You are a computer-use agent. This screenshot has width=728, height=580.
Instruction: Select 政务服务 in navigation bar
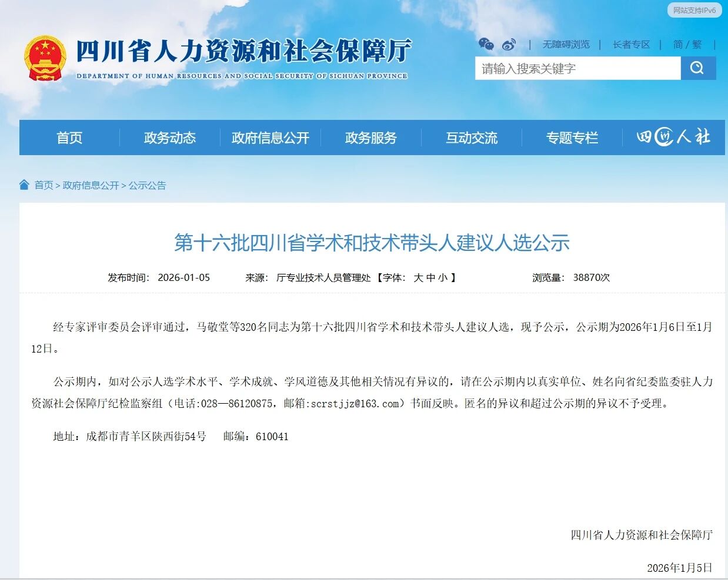click(x=371, y=138)
